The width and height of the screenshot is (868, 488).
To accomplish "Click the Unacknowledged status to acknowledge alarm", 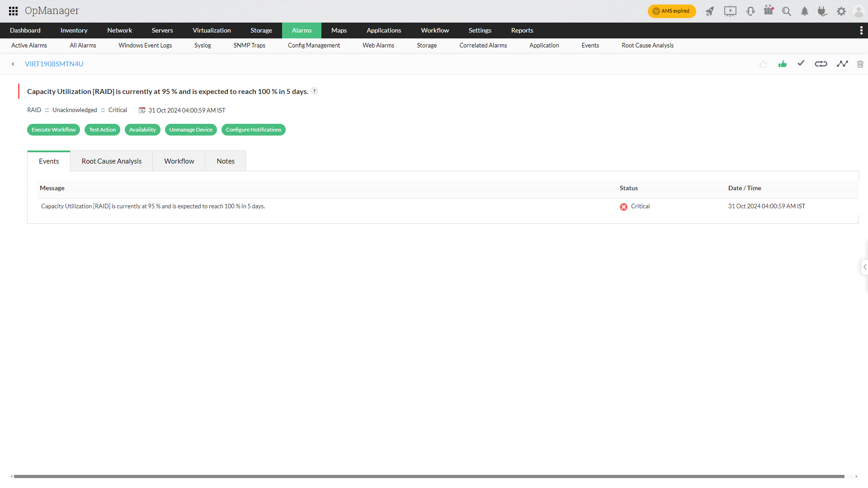I will (75, 110).
